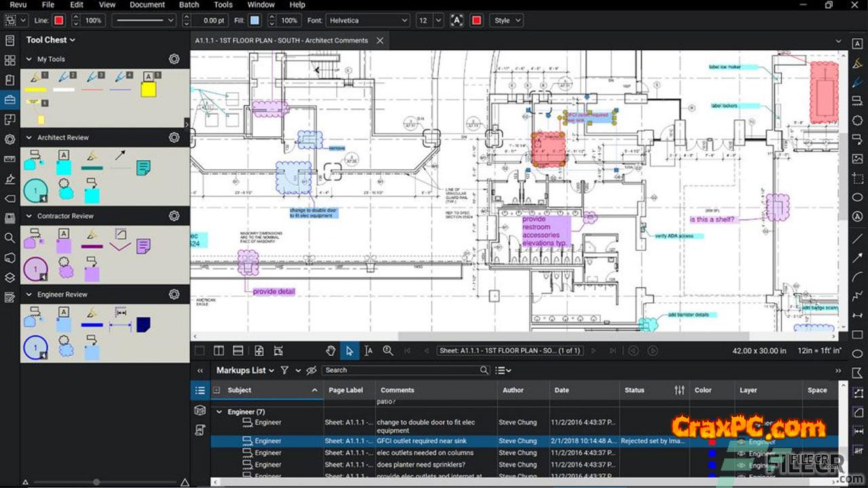Viewport: 868px width, 488px height.
Task: Open the Measurements ruler panel
Action: pos(9,159)
